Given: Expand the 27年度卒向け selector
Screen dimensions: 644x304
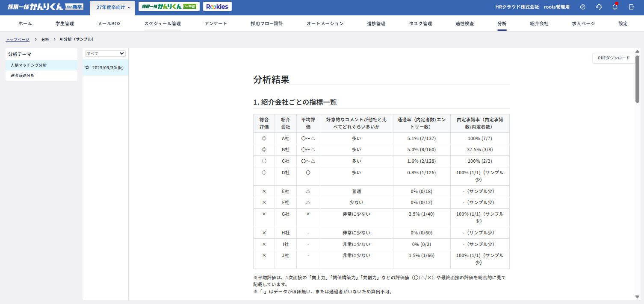Looking at the screenshot, I should [112, 7].
